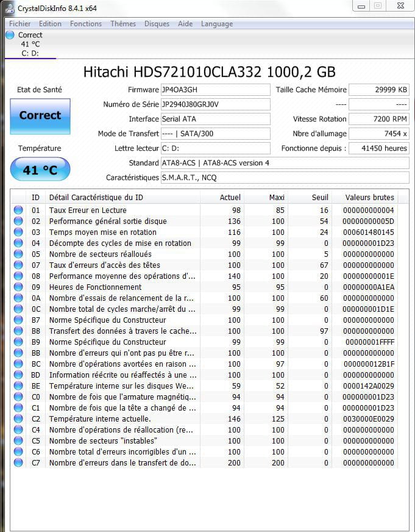Click status orb for ID C0 row
This screenshot has height=532, width=415.
[x=18, y=397]
